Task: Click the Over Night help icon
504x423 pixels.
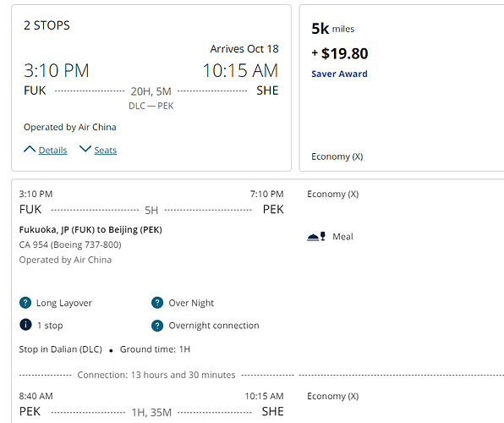Action: coord(157,303)
